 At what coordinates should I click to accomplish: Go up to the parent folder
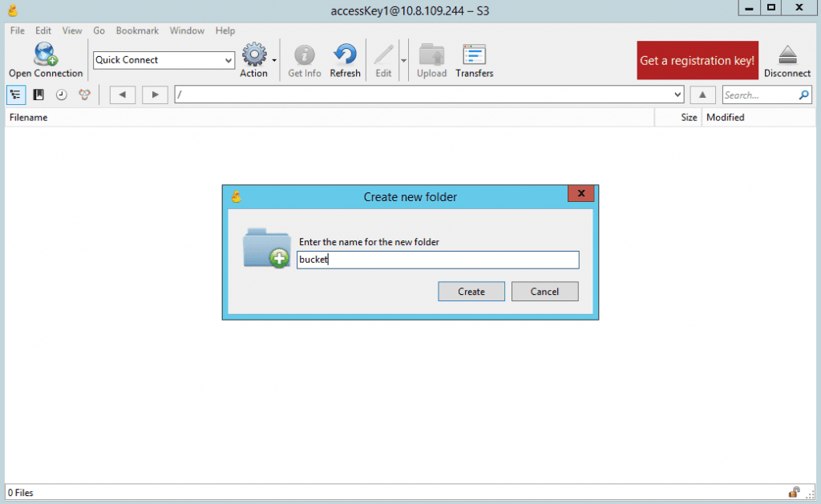(702, 95)
